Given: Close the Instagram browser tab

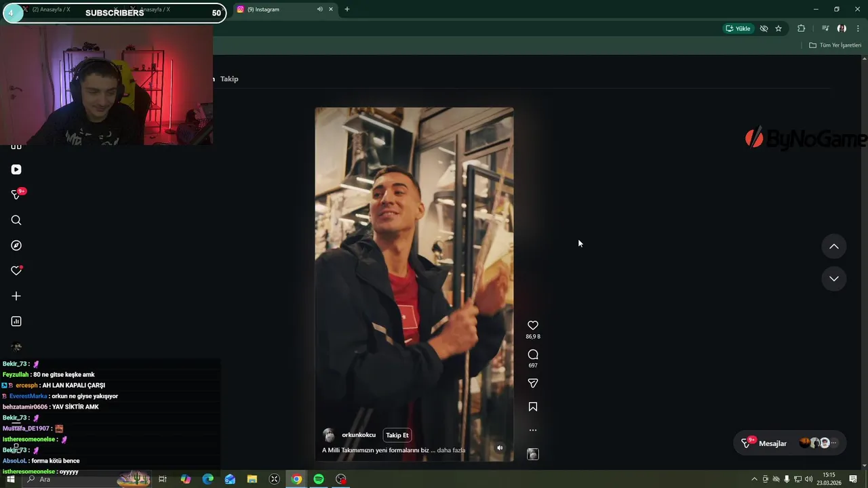Looking at the screenshot, I should pos(331,9).
